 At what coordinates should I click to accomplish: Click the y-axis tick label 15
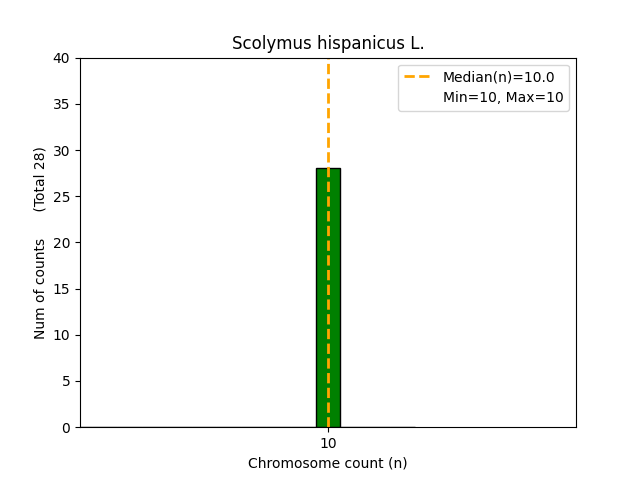[62, 289]
